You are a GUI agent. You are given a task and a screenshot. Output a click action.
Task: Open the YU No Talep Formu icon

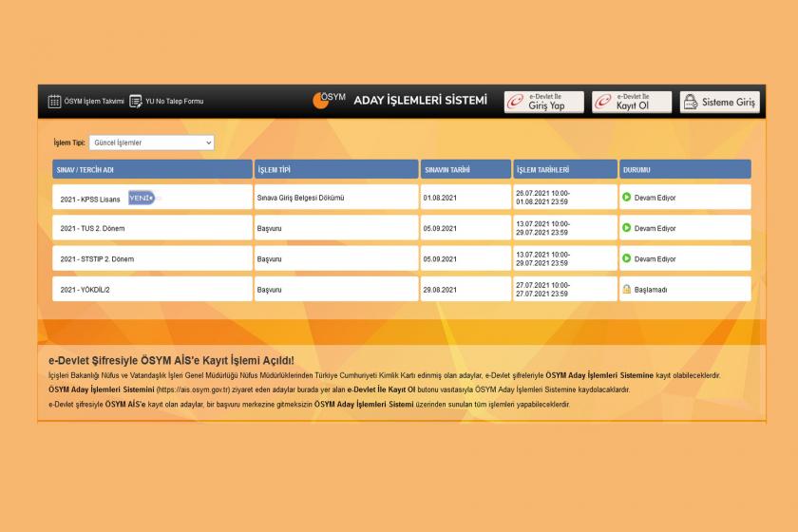(x=135, y=102)
